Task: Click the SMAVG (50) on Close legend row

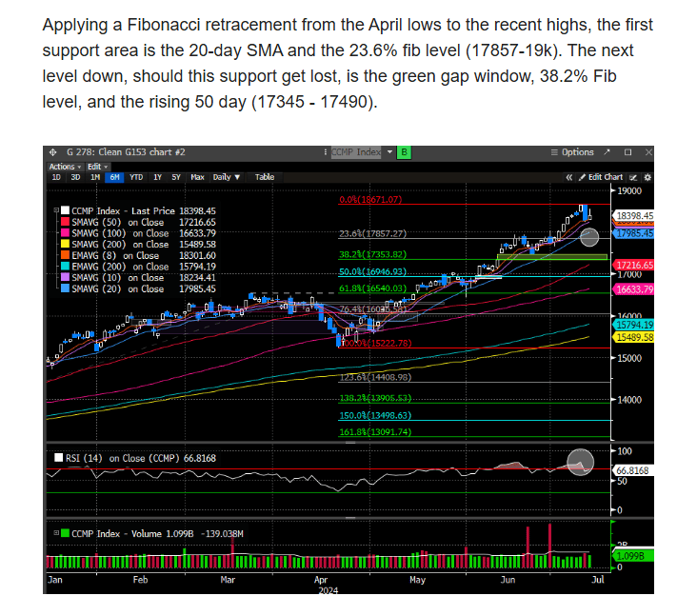Action: pos(138,222)
